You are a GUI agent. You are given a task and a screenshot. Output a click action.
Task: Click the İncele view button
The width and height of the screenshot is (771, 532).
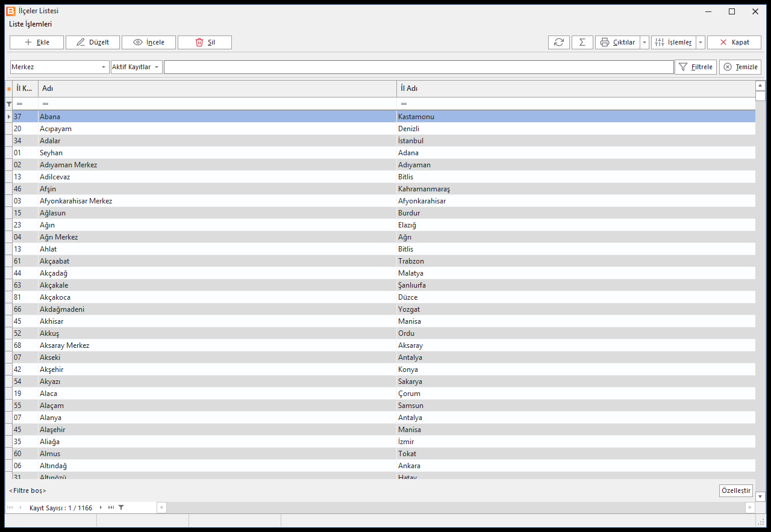click(149, 42)
